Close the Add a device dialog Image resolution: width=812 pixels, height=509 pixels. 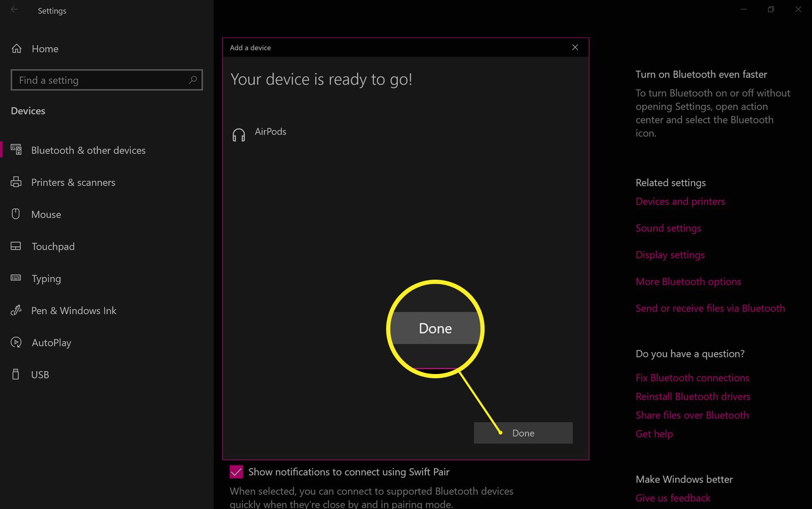(574, 47)
